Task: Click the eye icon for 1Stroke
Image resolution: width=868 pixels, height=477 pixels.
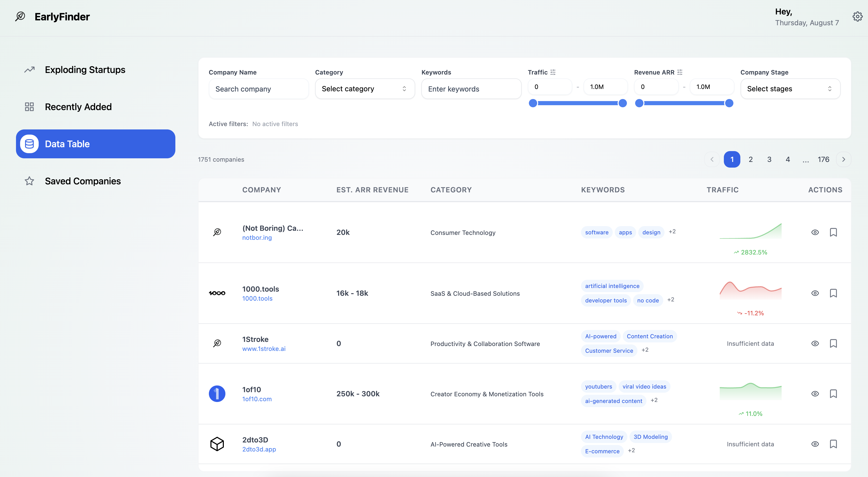Action: tap(815, 343)
